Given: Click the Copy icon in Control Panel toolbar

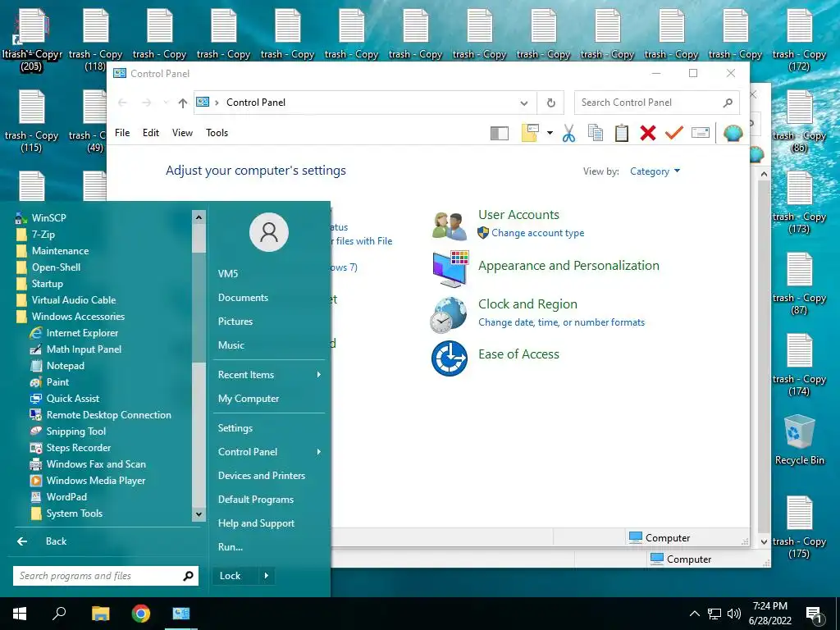Looking at the screenshot, I should pos(596,133).
